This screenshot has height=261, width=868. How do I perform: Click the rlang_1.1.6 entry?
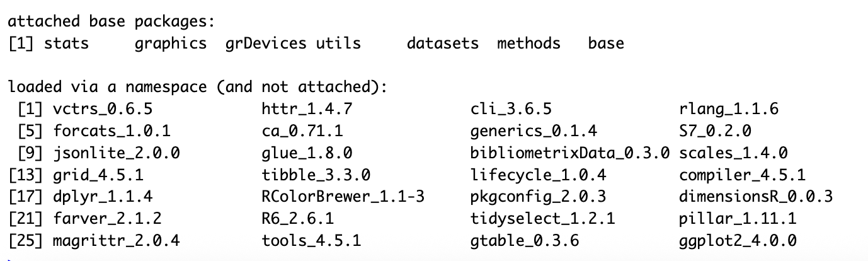point(729,109)
